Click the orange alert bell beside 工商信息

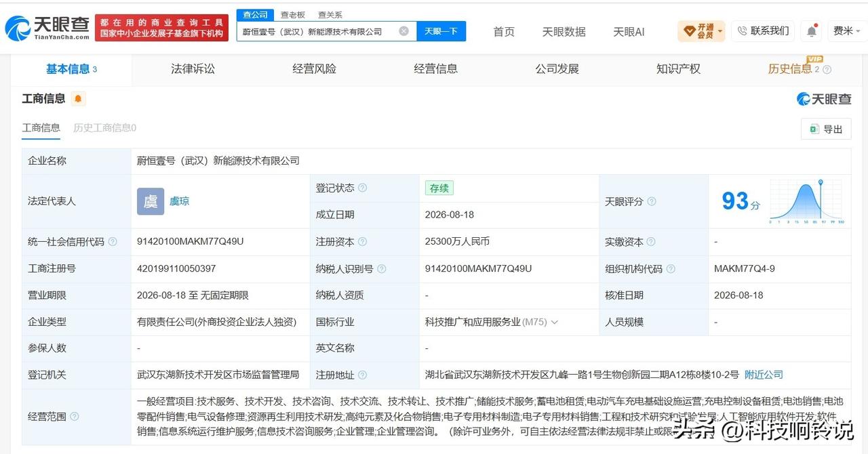(x=79, y=99)
